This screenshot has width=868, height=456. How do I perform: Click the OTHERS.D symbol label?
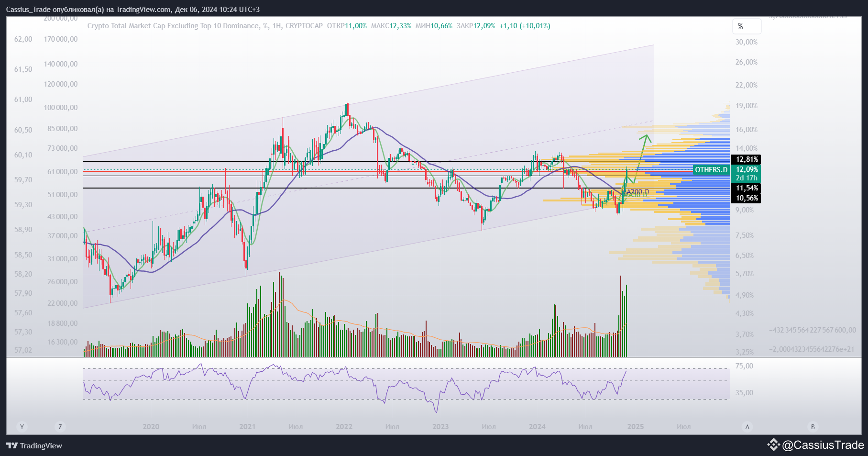711,170
